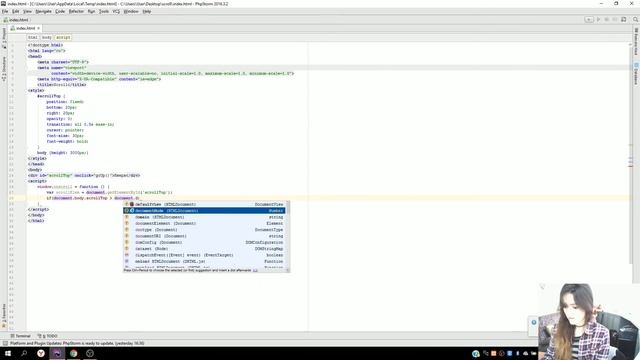Viewport: 640px width, 360px height.
Task: Open the Refactor menu
Action: point(76,11)
